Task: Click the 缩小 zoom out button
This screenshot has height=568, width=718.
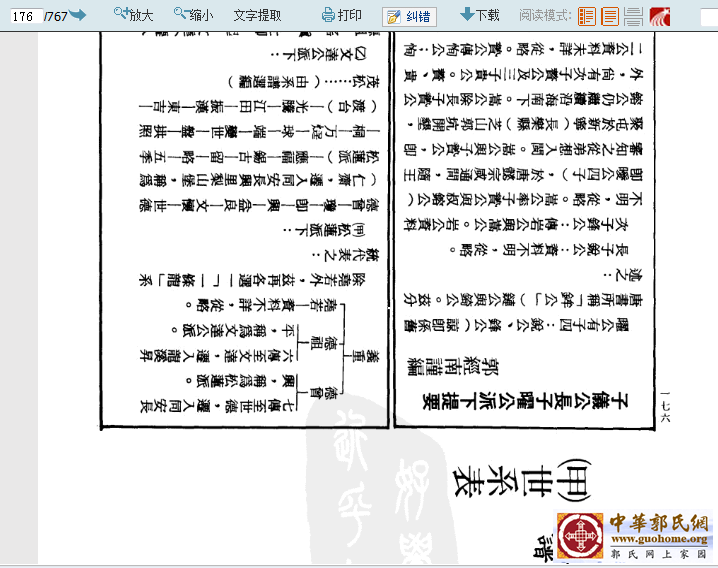Action: point(193,15)
